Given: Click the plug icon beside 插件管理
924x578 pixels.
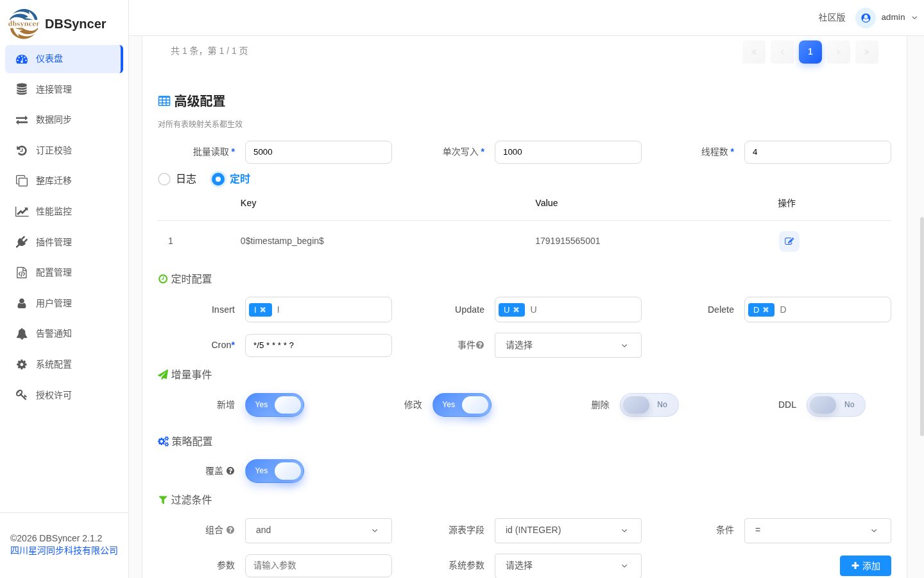Looking at the screenshot, I should [x=22, y=242].
